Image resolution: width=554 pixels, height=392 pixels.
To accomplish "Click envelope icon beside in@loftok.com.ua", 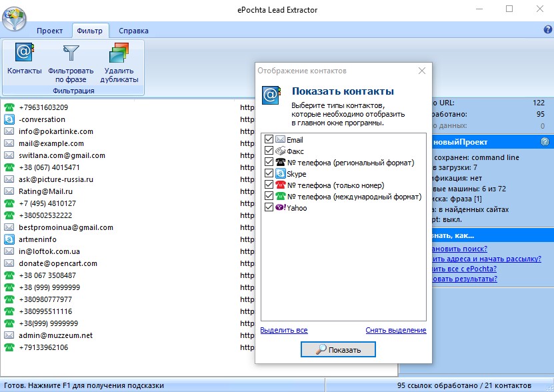I will pyautogui.click(x=9, y=251).
